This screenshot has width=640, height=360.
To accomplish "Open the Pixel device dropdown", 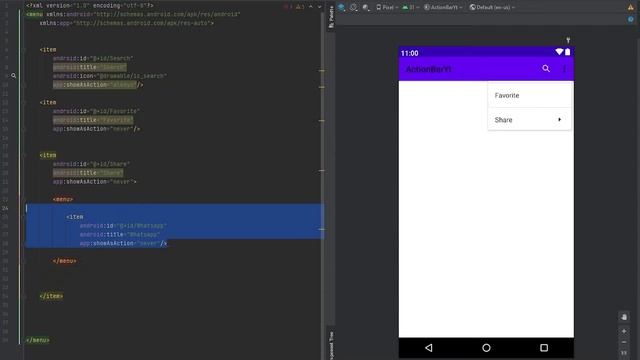I will pyautogui.click(x=387, y=7).
